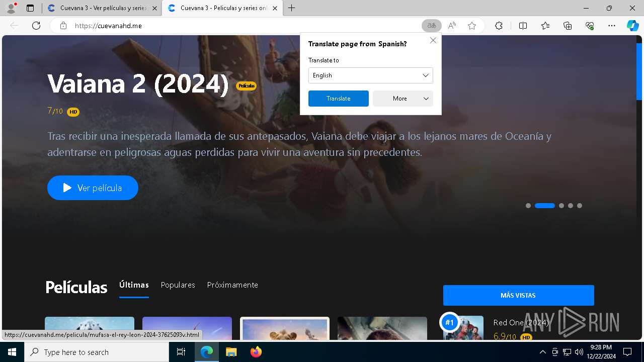Open Copilot sidebar icon
Screen dimensions: 644x362
tap(632, 26)
